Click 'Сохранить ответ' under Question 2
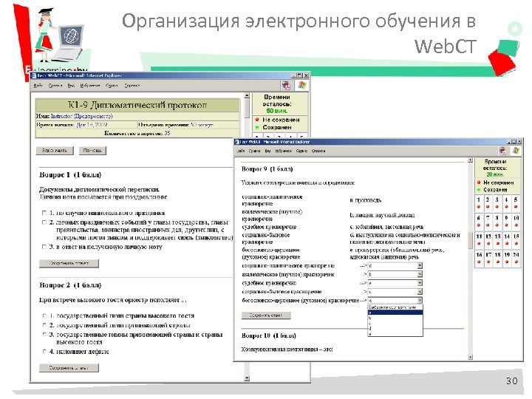 69,368
